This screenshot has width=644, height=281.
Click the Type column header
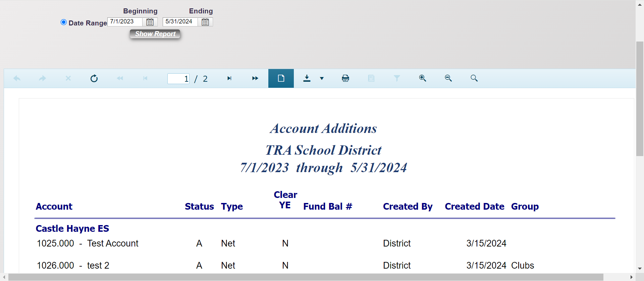(232, 207)
